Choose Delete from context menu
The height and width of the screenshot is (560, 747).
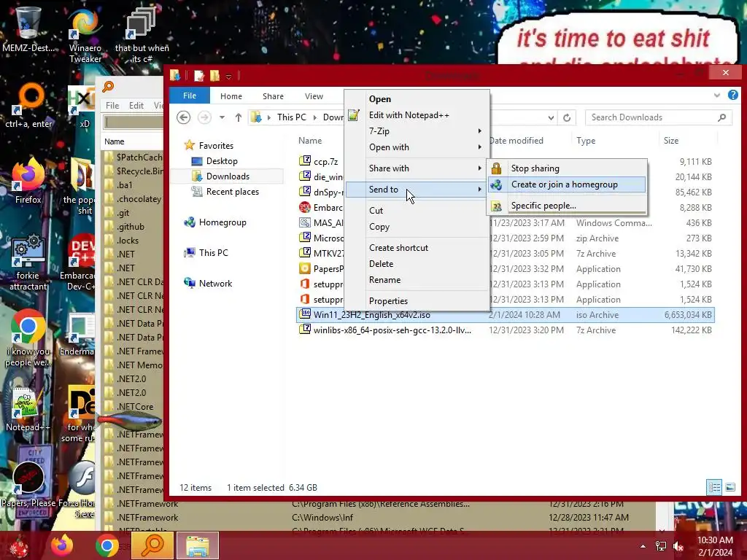[x=417, y=263]
